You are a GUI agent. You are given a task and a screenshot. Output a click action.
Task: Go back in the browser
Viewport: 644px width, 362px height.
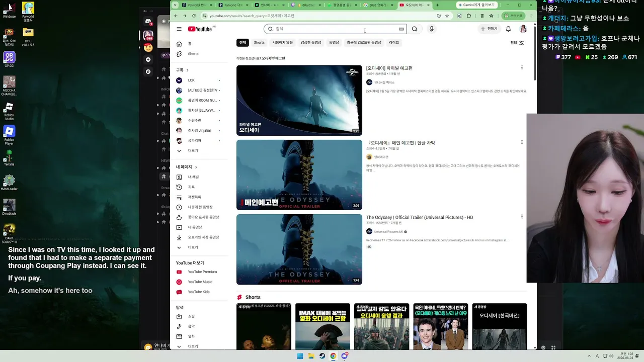[x=176, y=16]
